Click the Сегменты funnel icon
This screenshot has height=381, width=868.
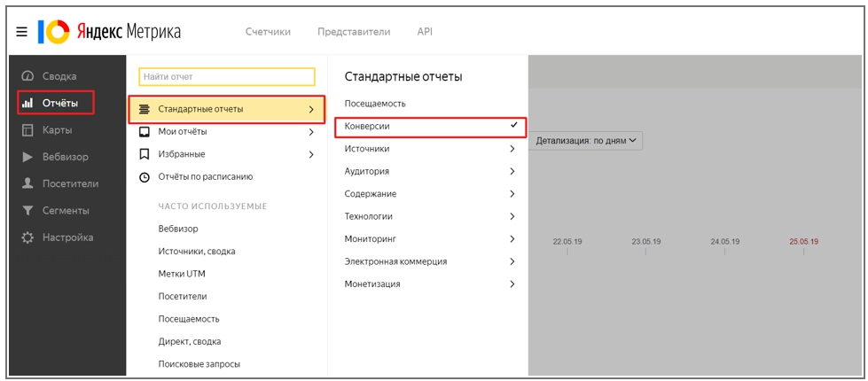coord(27,211)
